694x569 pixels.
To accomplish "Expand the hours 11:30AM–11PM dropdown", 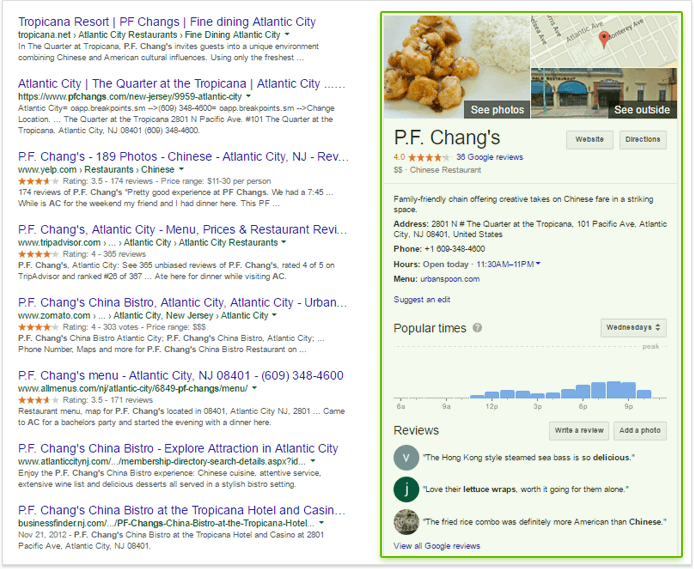I will (508, 264).
